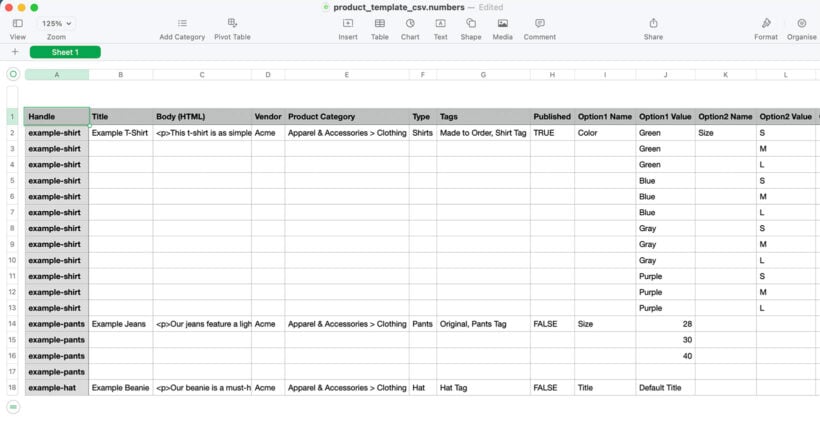Select the Color cell in Option1 Name
This screenshot has width=820, height=426.
[605, 133]
